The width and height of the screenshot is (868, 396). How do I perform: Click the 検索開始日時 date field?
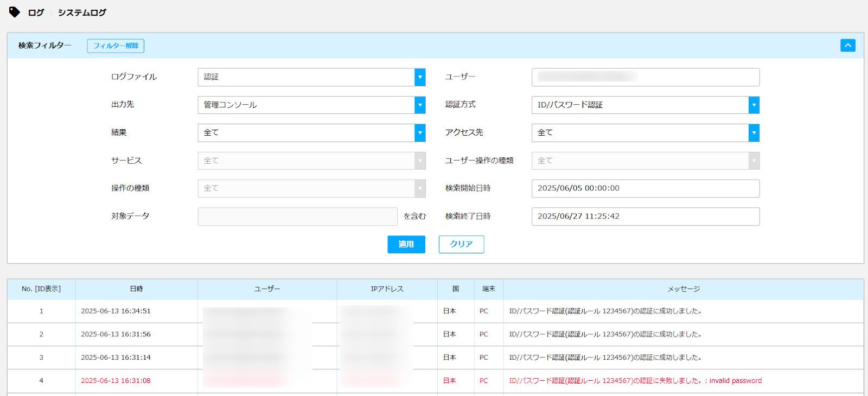(x=646, y=188)
